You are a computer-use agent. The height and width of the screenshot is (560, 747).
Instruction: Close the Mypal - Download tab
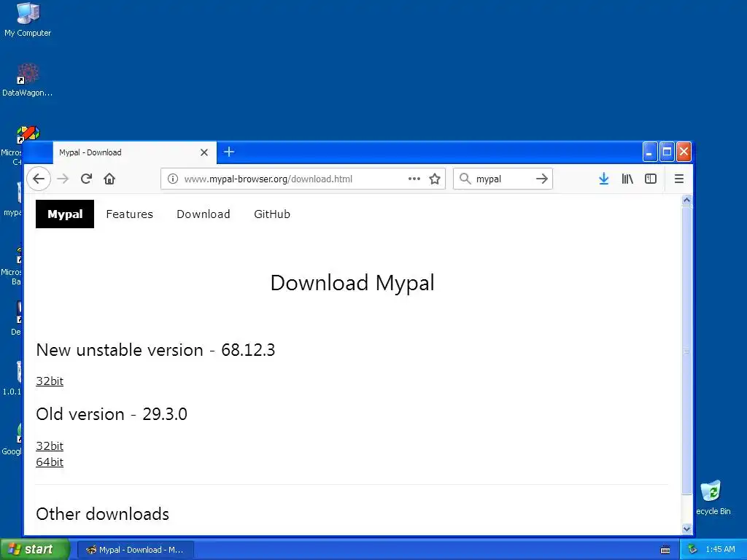[204, 152]
